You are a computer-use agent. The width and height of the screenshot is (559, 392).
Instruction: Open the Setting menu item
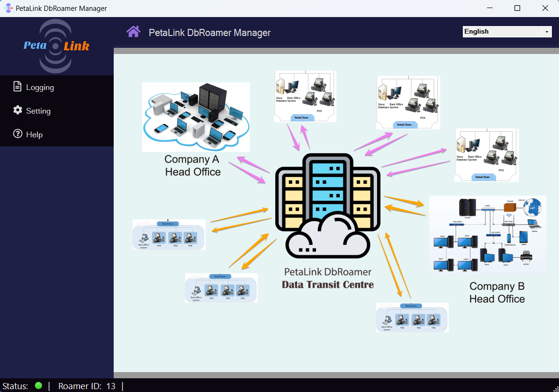click(x=57, y=110)
